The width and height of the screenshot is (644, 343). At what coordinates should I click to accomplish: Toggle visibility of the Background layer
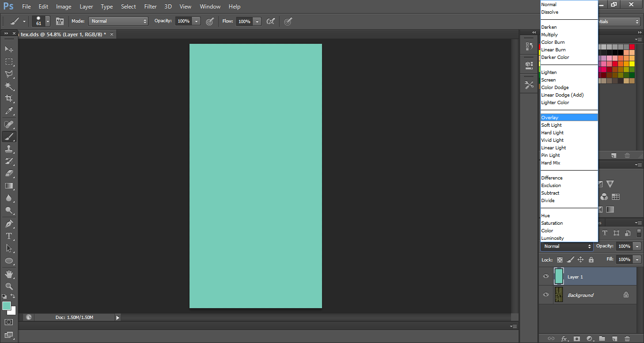[x=546, y=295]
